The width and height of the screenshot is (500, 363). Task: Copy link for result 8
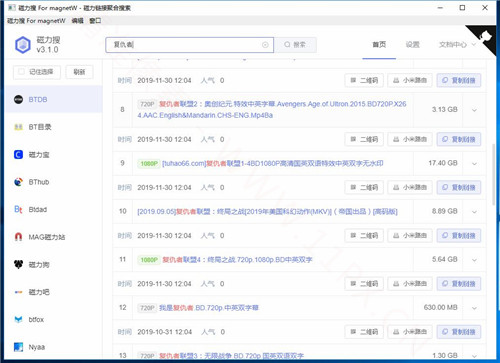pyautogui.click(x=459, y=139)
